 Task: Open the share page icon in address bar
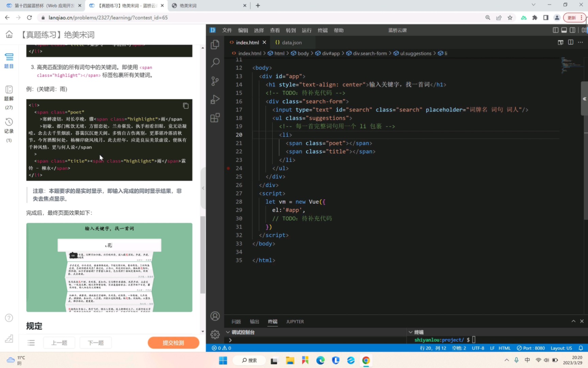499,17
